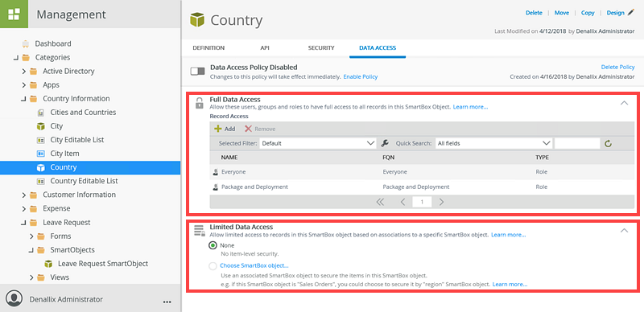
Task: Select the Country item in the tree
Action: 90,167
